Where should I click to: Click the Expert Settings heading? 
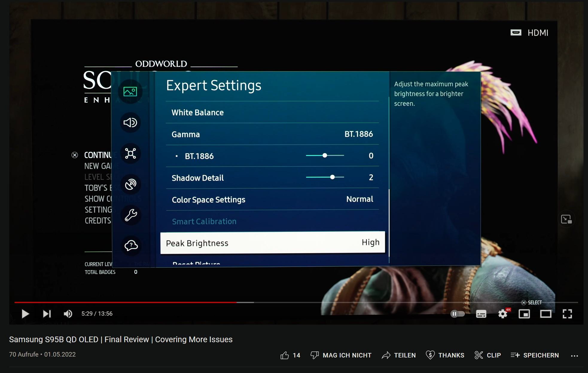pos(214,85)
